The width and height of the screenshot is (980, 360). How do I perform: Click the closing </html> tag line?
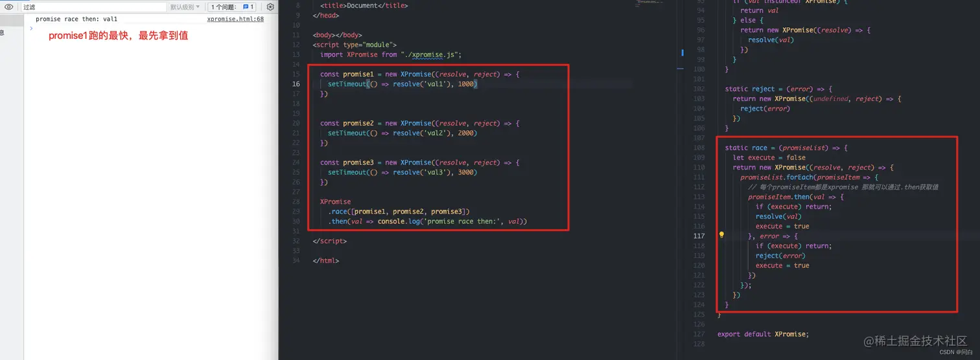pyautogui.click(x=325, y=260)
